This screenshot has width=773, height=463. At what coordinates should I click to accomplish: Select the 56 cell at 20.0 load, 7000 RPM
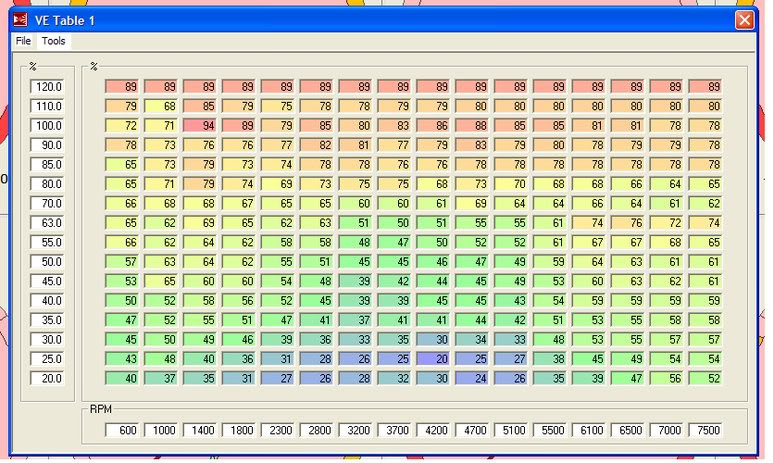(x=667, y=378)
